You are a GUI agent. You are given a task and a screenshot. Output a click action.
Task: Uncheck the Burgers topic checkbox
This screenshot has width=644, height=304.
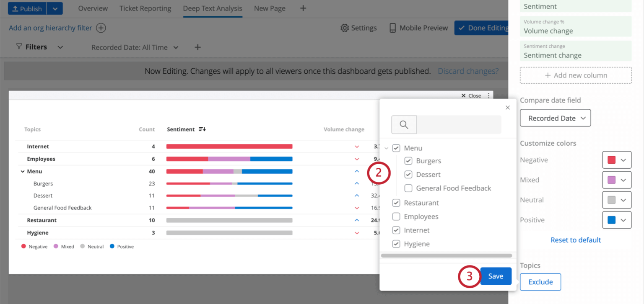408,161
